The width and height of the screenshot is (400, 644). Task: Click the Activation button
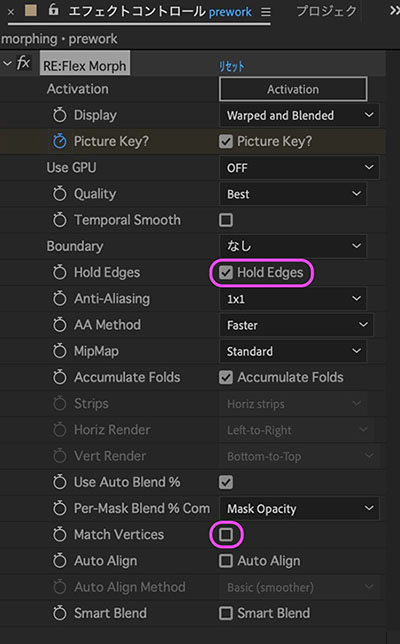pyautogui.click(x=293, y=89)
